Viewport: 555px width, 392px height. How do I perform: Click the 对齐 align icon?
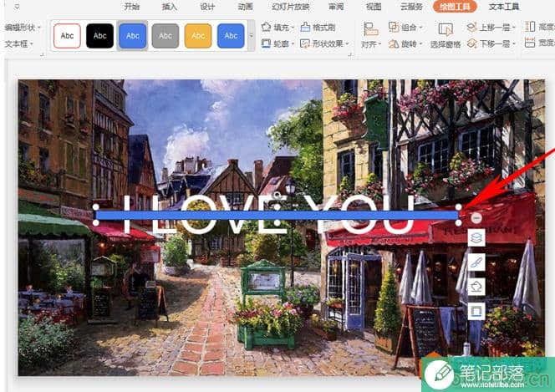[371, 29]
